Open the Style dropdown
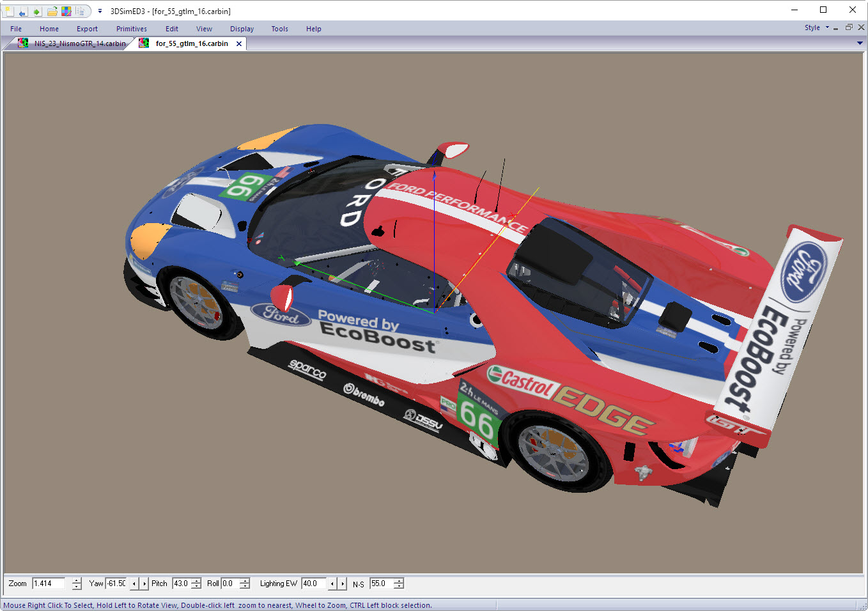 pos(816,27)
